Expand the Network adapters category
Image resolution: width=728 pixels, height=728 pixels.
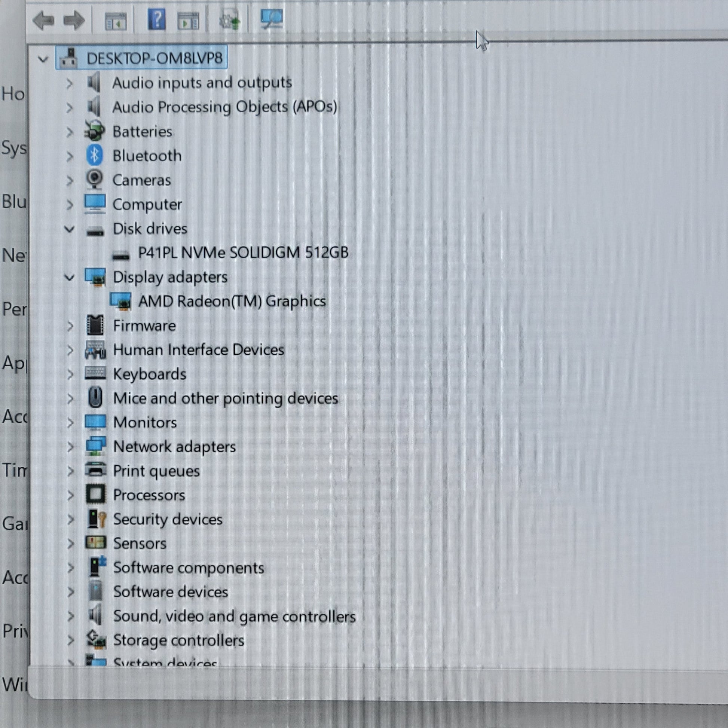point(70,447)
